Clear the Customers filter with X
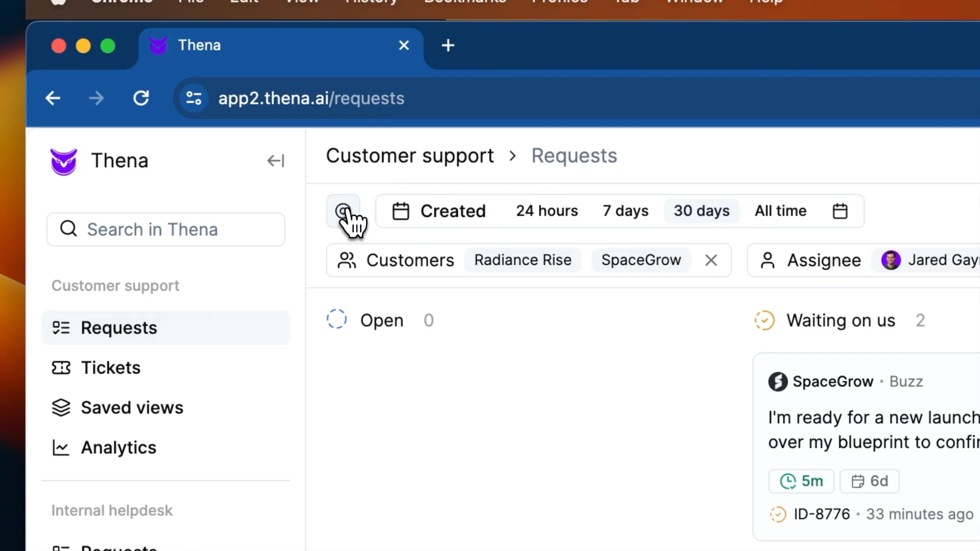 pos(711,261)
